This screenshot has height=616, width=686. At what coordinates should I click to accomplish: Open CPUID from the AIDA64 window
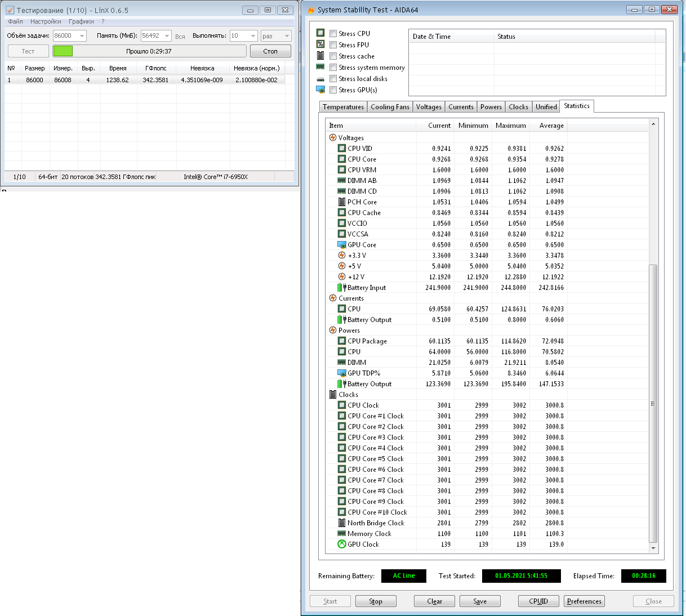click(x=538, y=601)
